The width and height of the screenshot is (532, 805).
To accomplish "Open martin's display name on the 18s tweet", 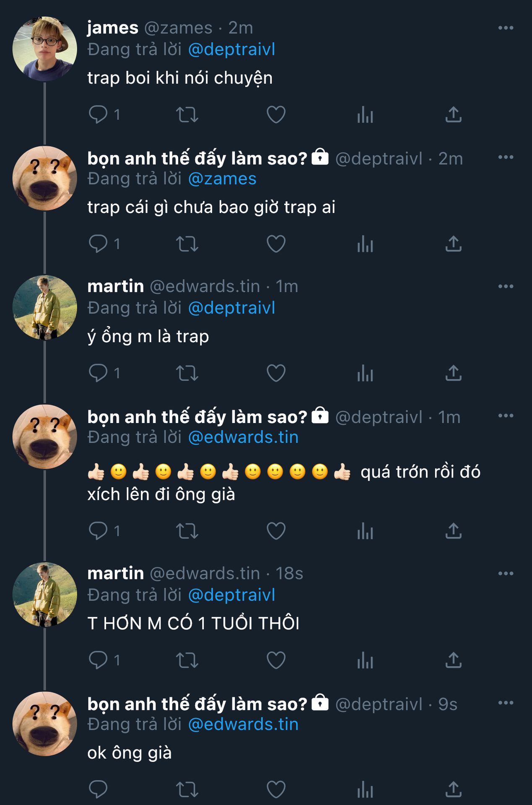I will click(x=116, y=573).
